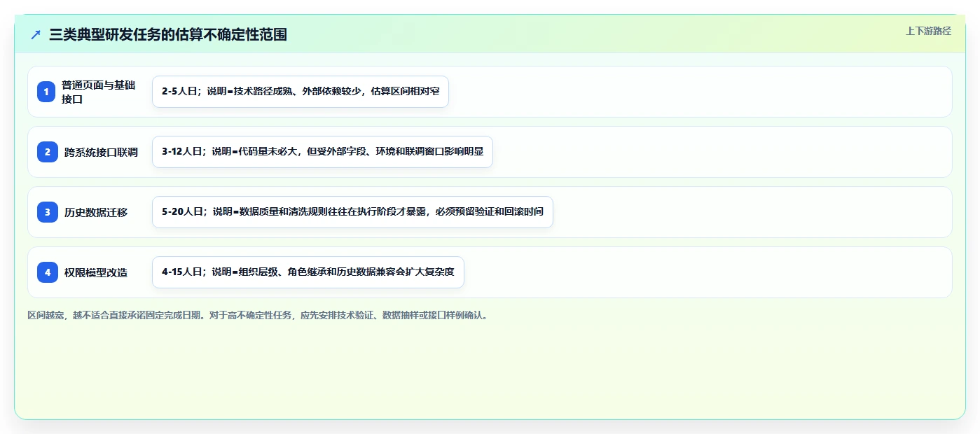Image resolution: width=980 pixels, height=434 pixels.
Task: Select the title 三类典型研发任务的估算不确定性范围
Action: (168, 35)
